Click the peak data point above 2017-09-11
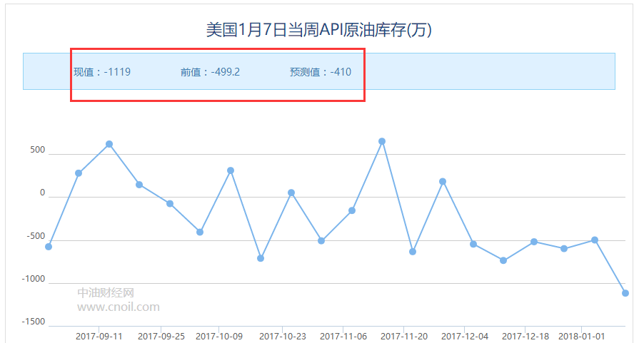 [x=109, y=144]
